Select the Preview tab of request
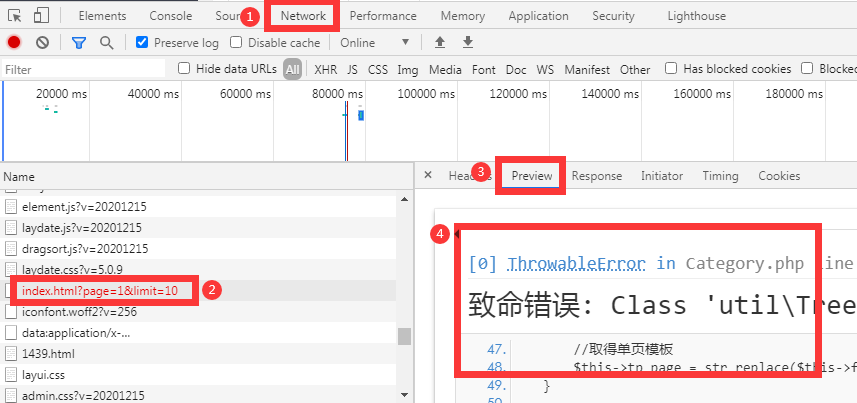The height and width of the screenshot is (403, 857). (532, 176)
